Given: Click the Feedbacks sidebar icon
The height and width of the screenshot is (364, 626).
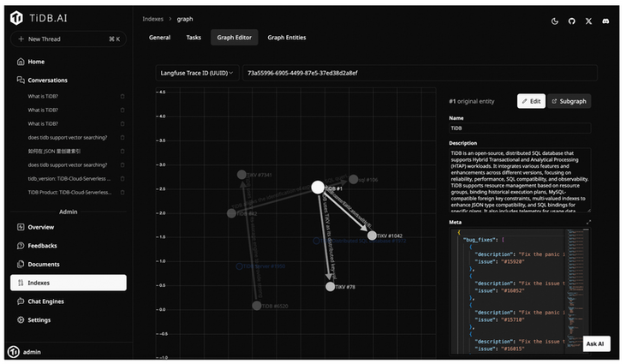Looking at the screenshot, I should [21, 246].
